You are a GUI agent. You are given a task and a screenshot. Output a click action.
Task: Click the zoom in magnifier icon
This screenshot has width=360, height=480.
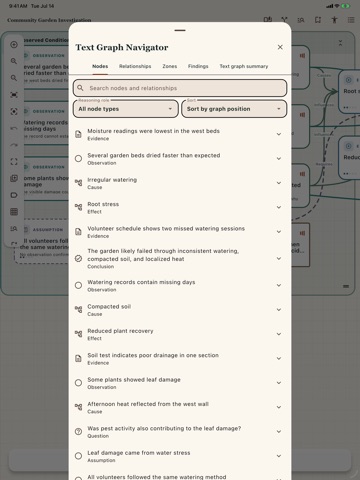[x=14, y=61]
